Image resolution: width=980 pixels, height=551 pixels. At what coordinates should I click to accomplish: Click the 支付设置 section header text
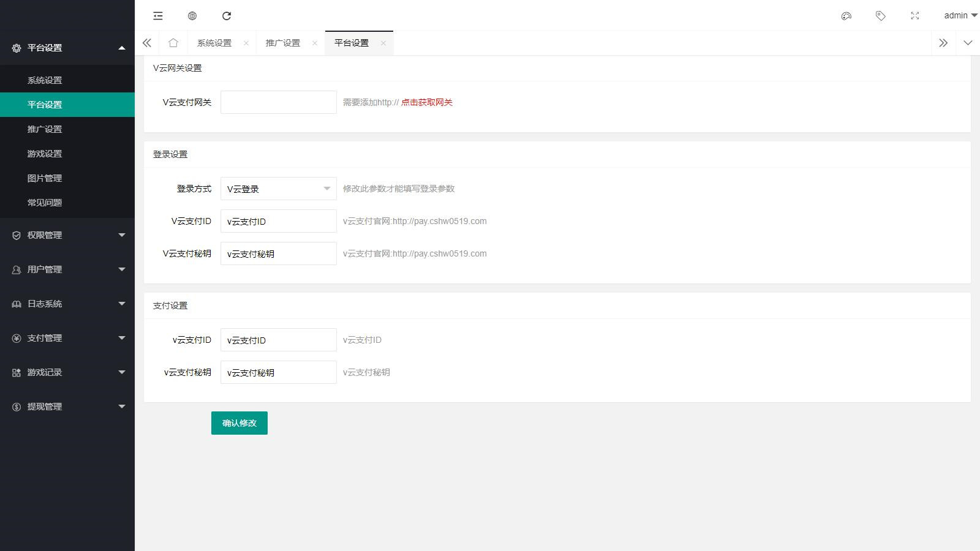pos(170,305)
